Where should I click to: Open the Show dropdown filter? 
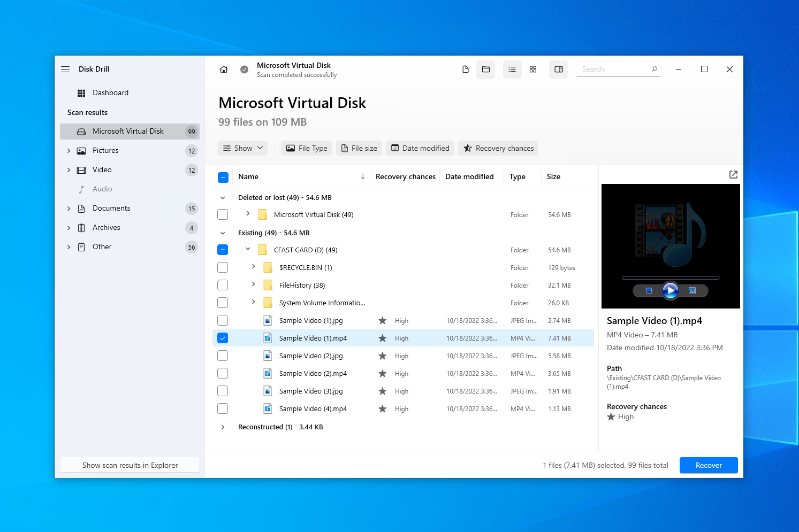pos(243,148)
